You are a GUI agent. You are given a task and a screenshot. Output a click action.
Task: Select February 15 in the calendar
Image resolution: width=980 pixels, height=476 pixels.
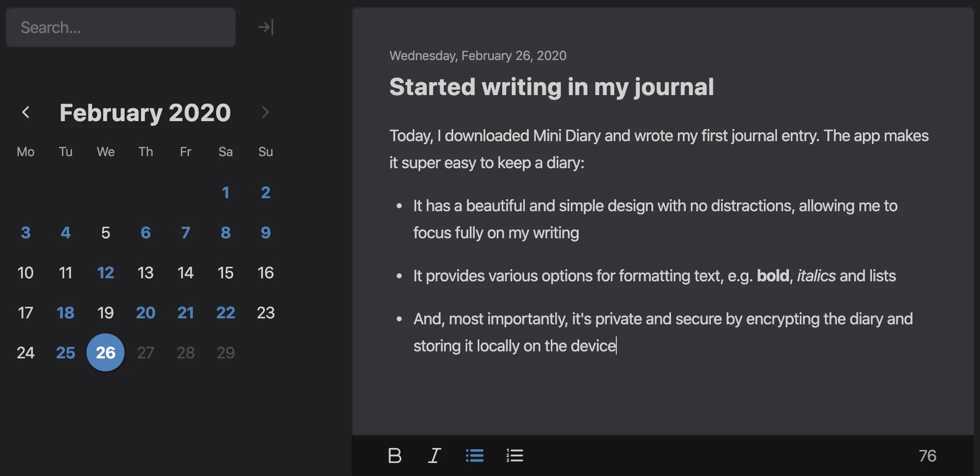(x=226, y=272)
